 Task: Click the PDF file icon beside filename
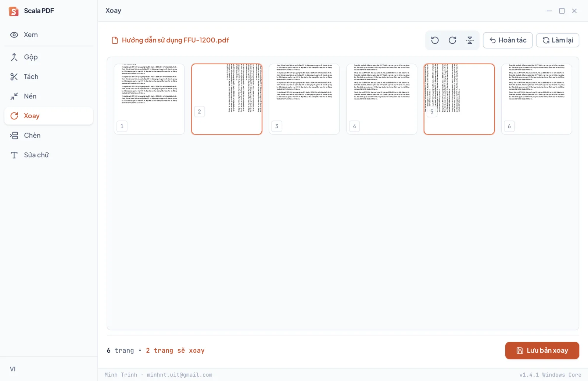(115, 40)
